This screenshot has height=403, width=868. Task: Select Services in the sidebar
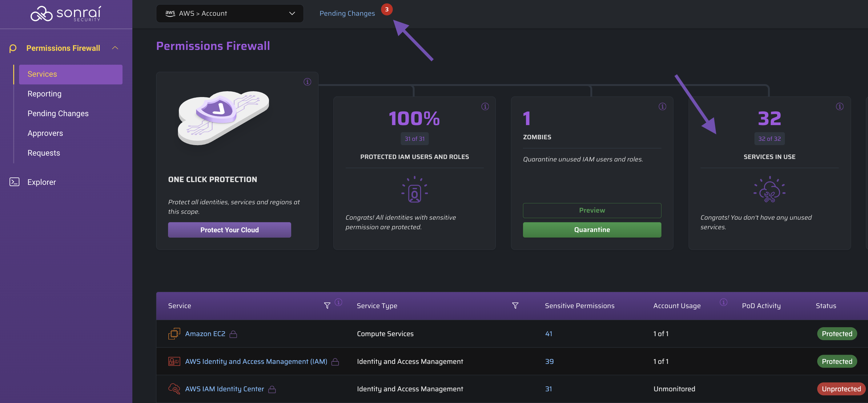point(71,74)
